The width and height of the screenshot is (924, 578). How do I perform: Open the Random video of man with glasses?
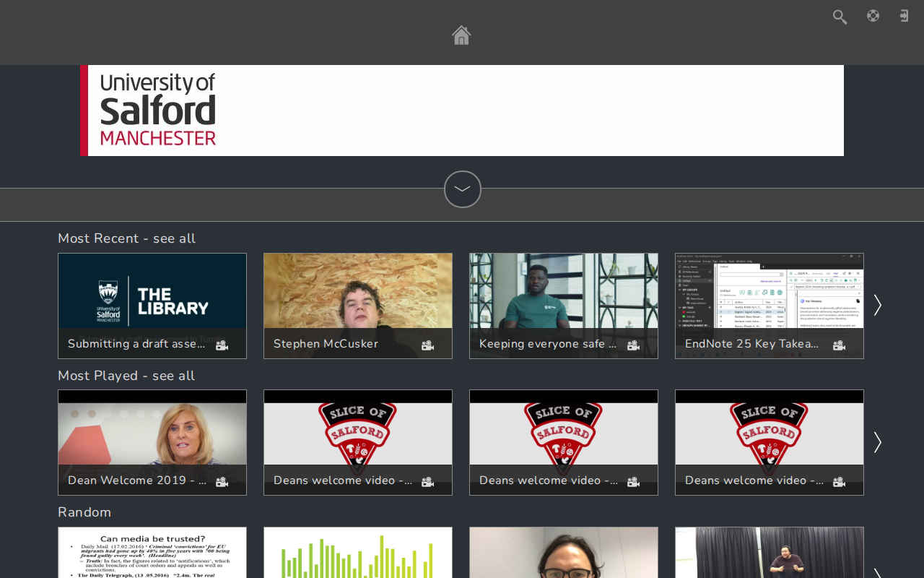pos(564,553)
